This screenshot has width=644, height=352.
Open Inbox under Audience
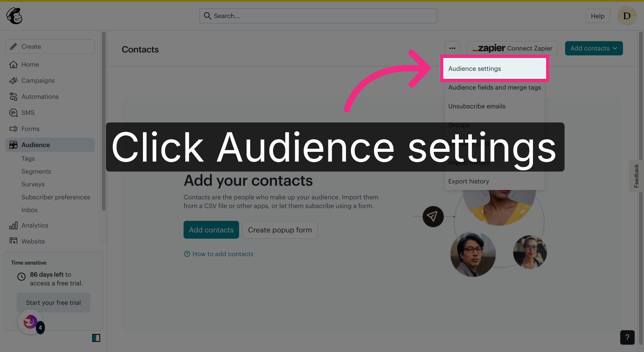(x=30, y=210)
